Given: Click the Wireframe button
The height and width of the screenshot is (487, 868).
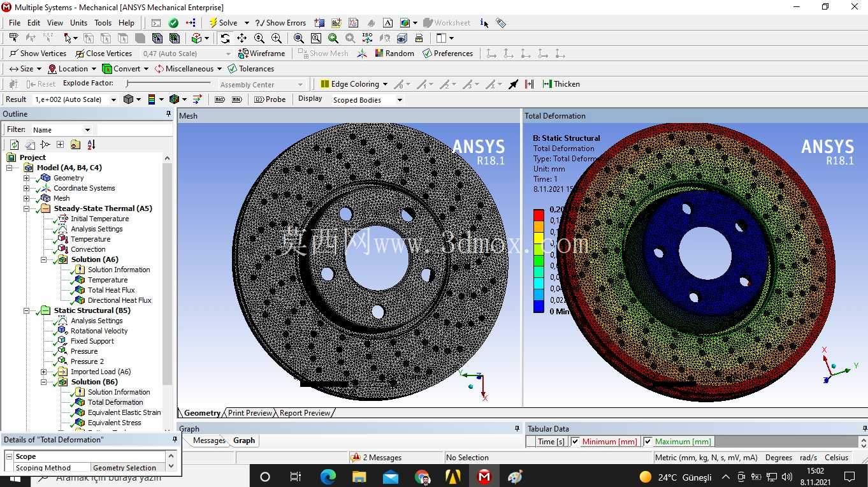Looking at the screenshot, I should click(x=261, y=54).
